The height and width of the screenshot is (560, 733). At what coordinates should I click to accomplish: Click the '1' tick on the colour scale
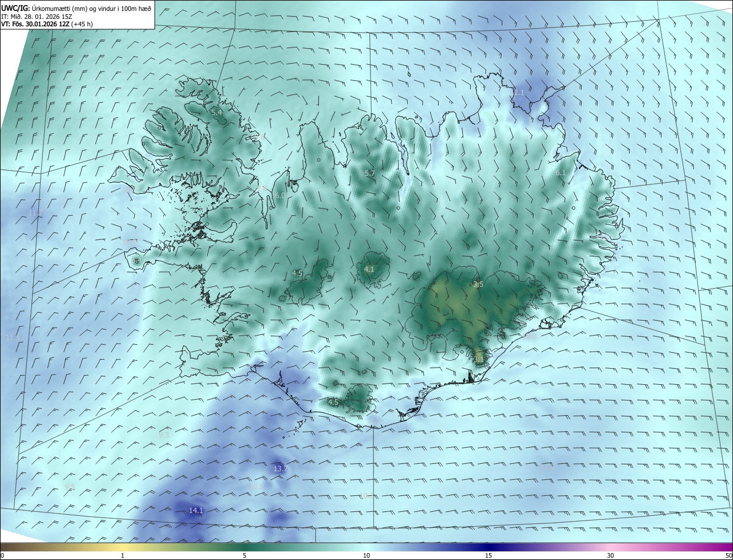point(123,555)
